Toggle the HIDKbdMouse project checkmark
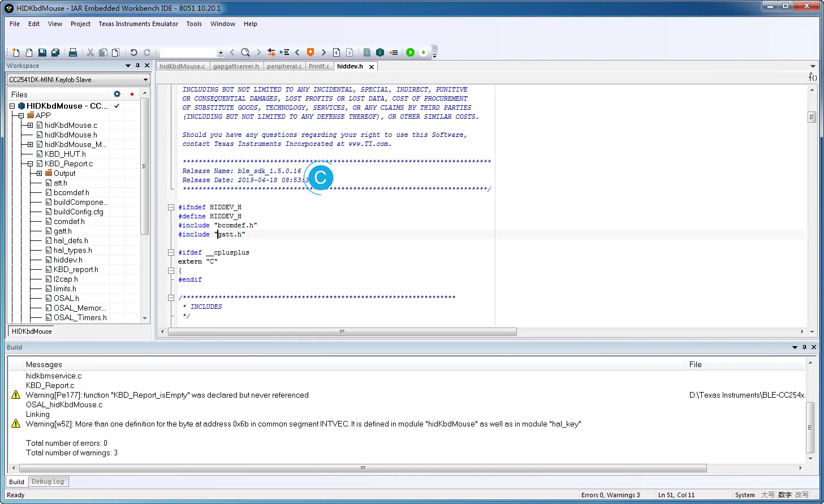824x504 pixels. tap(117, 106)
